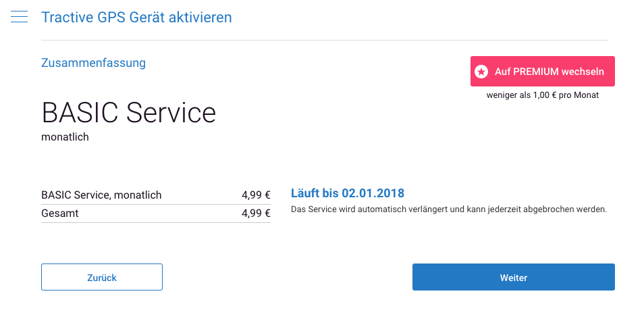Viewport: 644px width, 327px height.
Task: Click the 02.01.2018 expiry date
Action: [373, 193]
